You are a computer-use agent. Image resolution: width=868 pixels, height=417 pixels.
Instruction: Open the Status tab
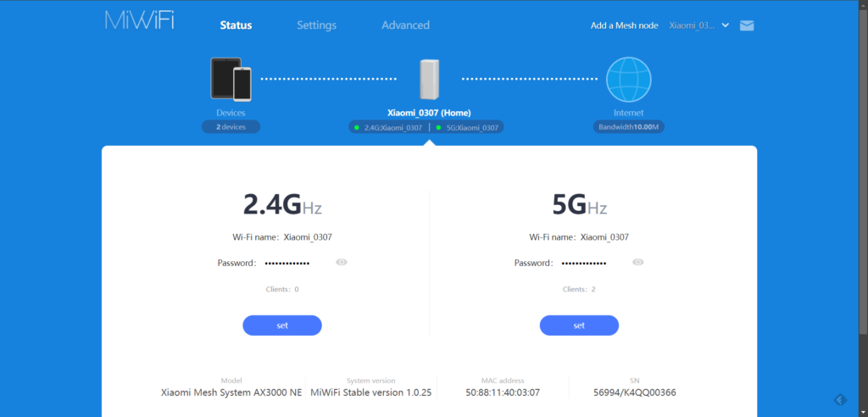[x=236, y=25]
